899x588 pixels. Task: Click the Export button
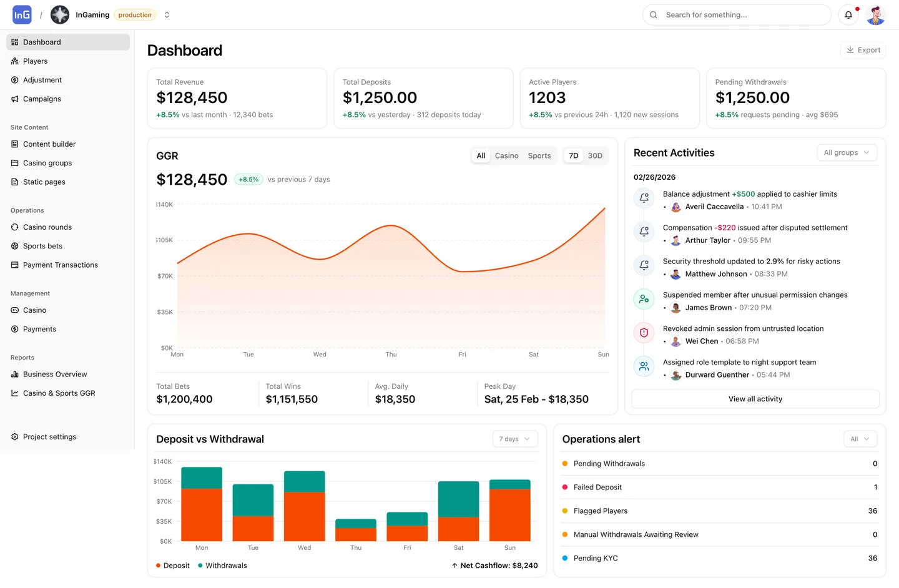[863, 50]
